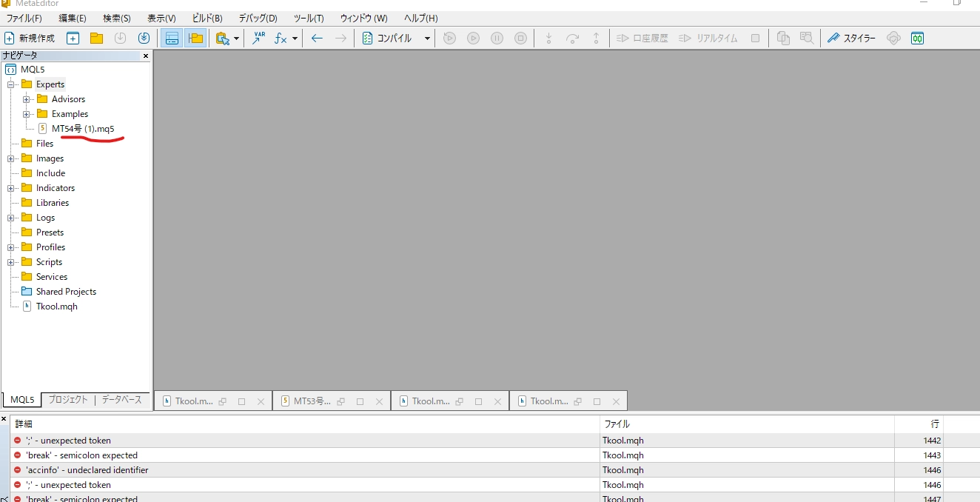This screenshot has width=980, height=502.
Task: Navigate back with left arrow icon
Action: [317, 39]
